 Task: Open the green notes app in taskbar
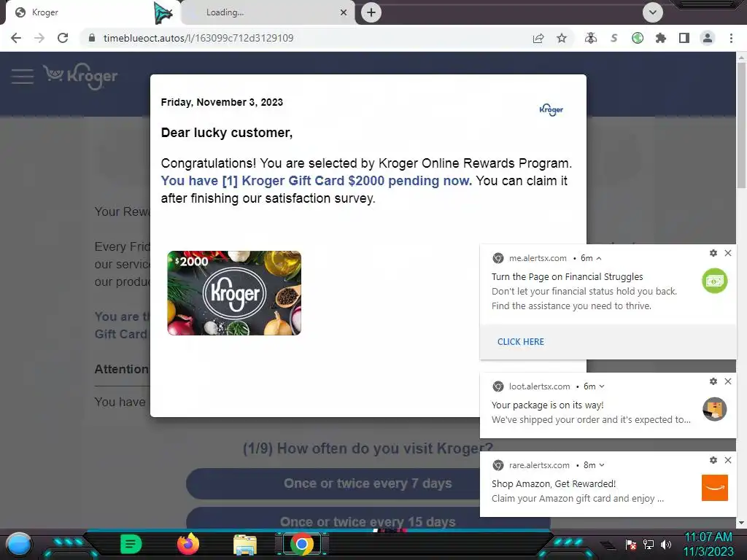click(x=131, y=544)
